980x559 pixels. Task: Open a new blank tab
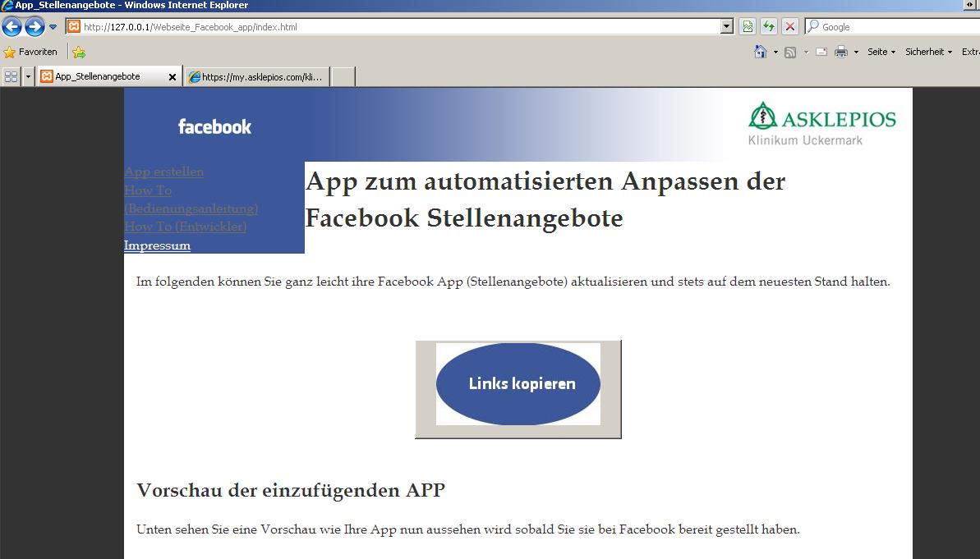(343, 77)
